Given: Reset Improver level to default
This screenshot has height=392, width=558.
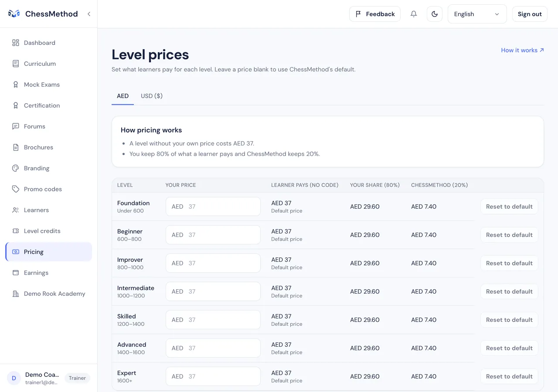Looking at the screenshot, I should point(509,263).
